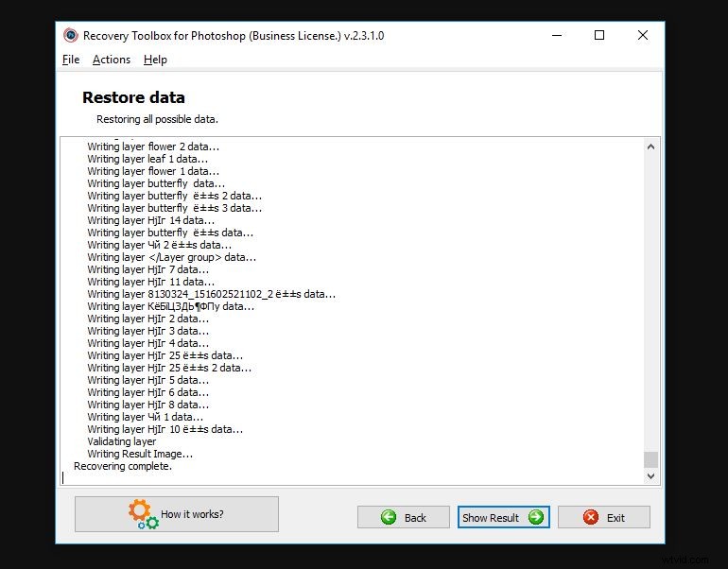Click the red X icon on Exit button
The height and width of the screenshot is (569, 728).
[591, 517]
